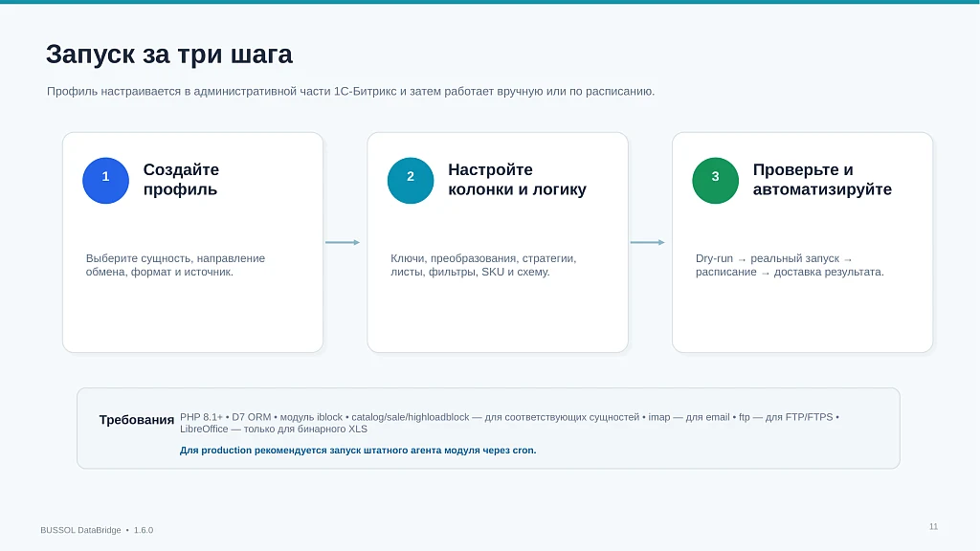Click the footer text 'BUSSOL DataBridge • 1.6.0'

[97, 530]
